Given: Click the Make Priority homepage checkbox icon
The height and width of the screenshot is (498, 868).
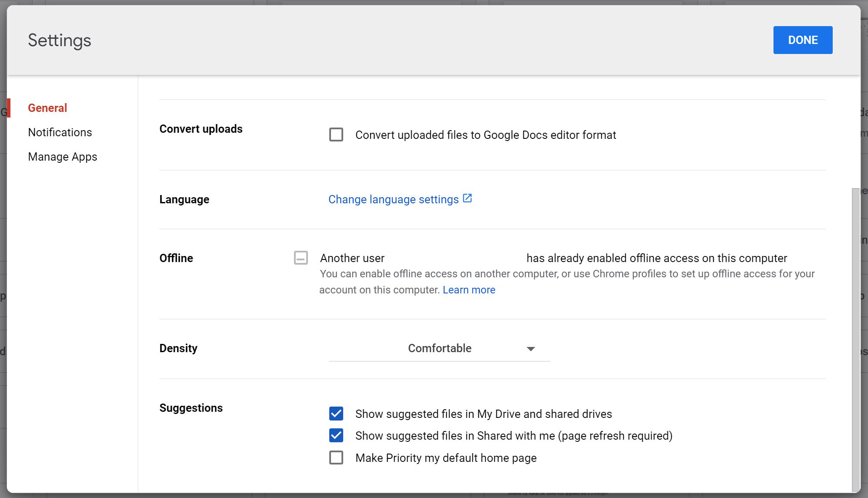Looking at the screenshot, I should point(336,458).
